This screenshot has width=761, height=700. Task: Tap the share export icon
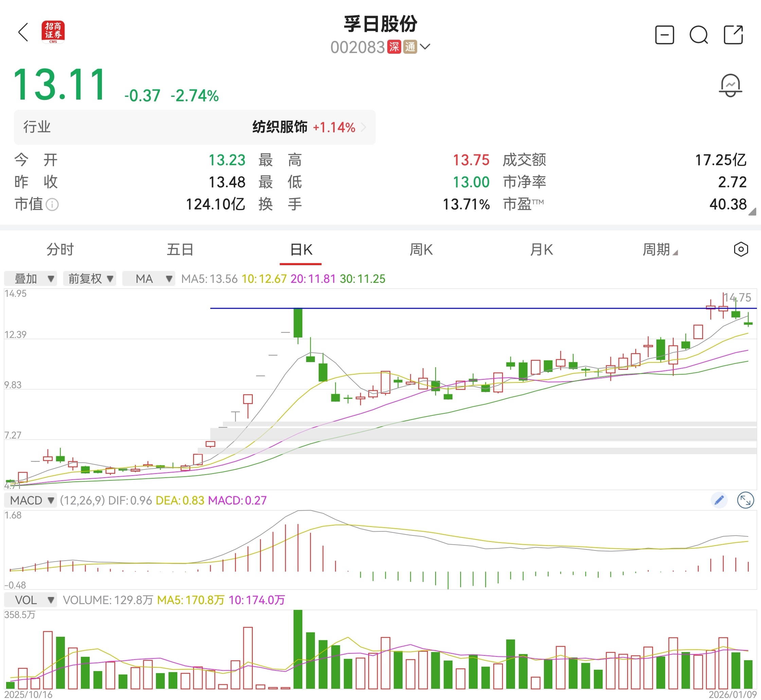[733, 35]
